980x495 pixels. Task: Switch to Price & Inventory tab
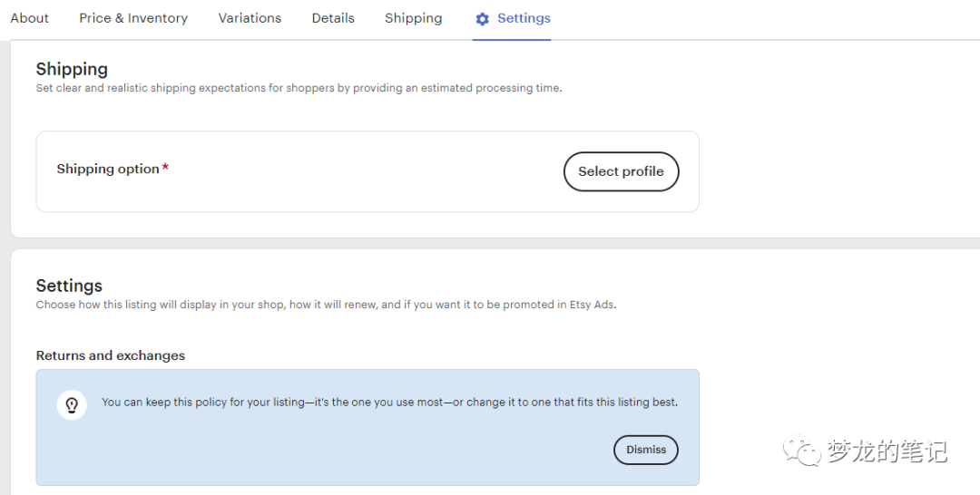[x=133, y=18]
